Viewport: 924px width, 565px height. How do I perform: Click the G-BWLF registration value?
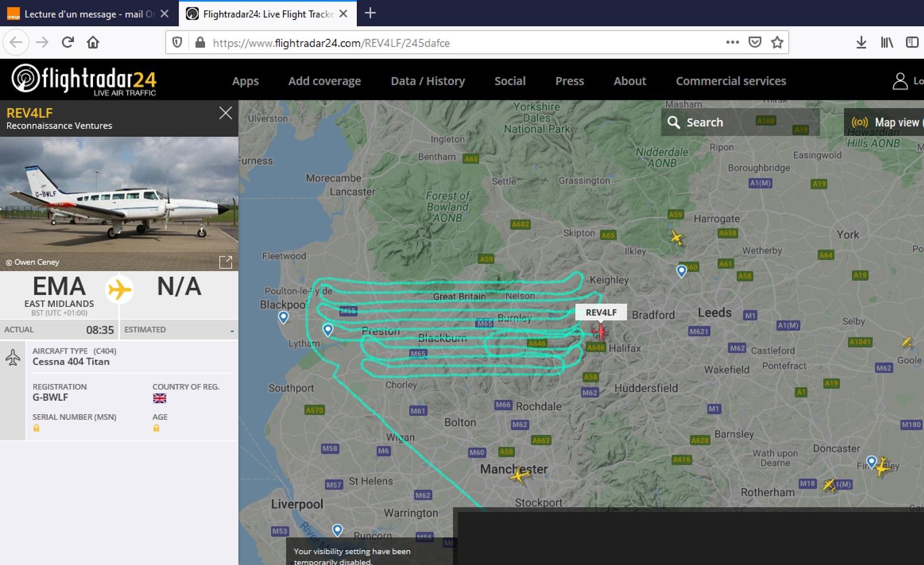(50, 397)
